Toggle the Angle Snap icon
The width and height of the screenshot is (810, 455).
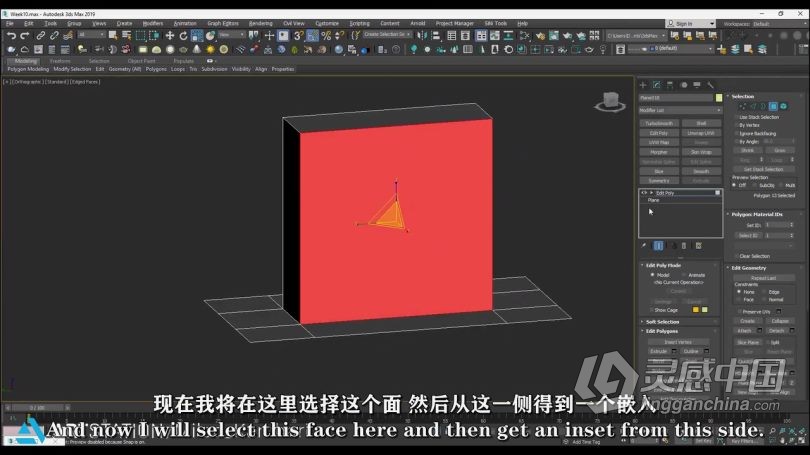pos(313,36)
